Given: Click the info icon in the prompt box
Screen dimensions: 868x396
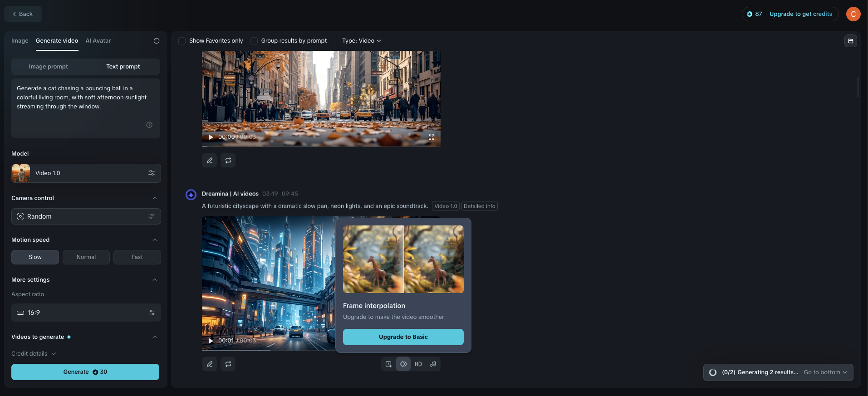Looking at the screenshot, I should (x=149, y=125).
